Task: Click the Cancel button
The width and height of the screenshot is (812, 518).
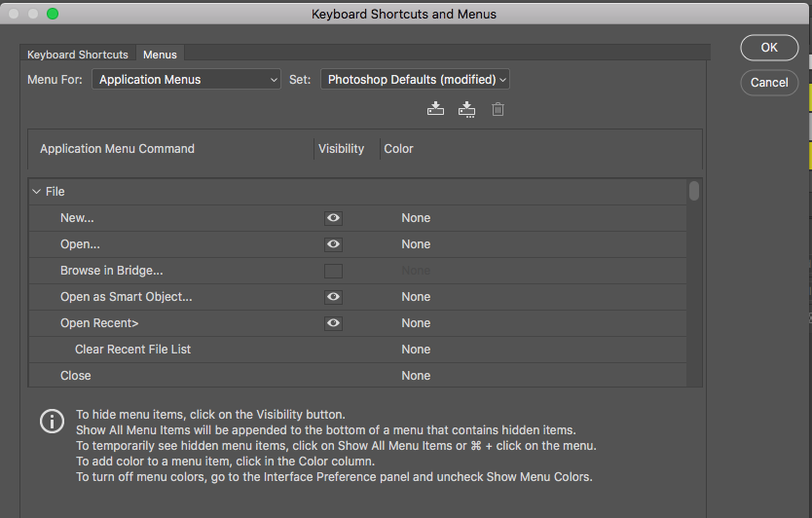Action: (769, 83)
